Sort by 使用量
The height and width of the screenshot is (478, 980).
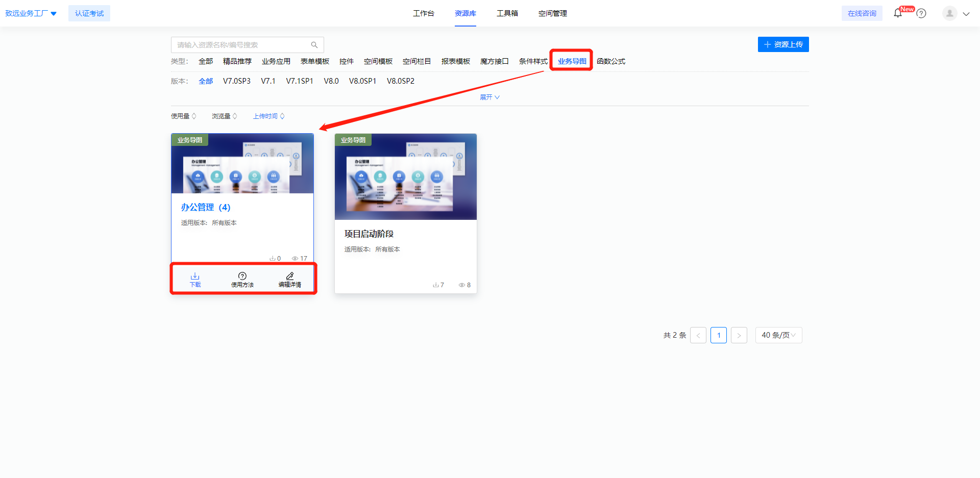point(183,116)
